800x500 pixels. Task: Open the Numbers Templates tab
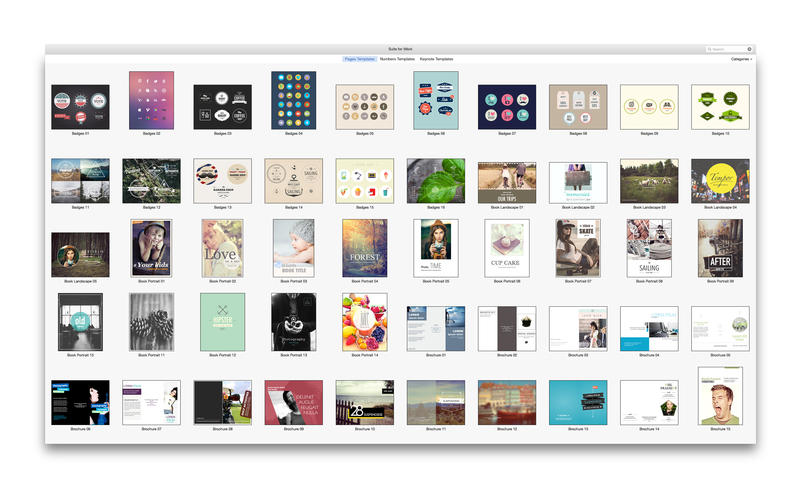[396, 59]
